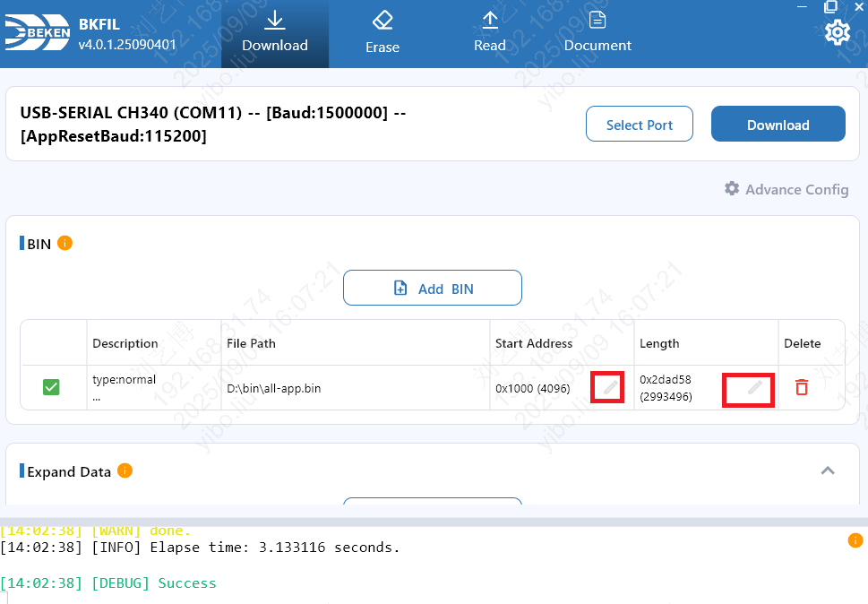Click the orange info icon in log panel
The image size is (868, 604).
(855, 539)
